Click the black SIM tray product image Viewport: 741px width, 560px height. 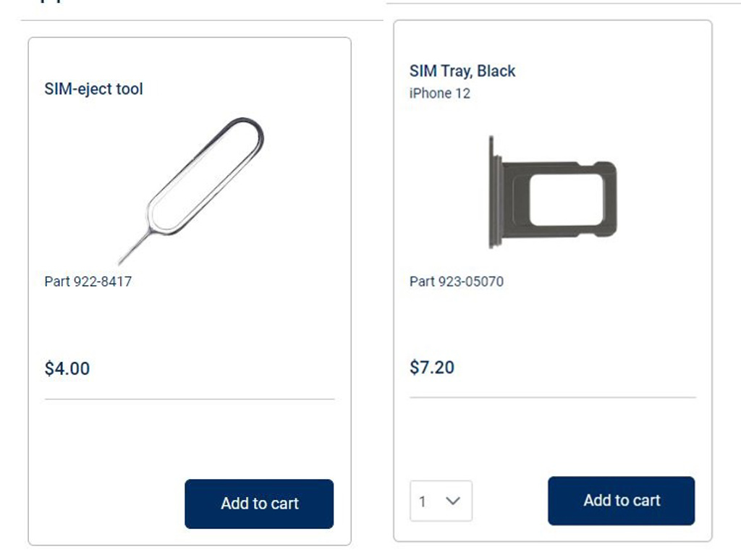coord(553,192)
